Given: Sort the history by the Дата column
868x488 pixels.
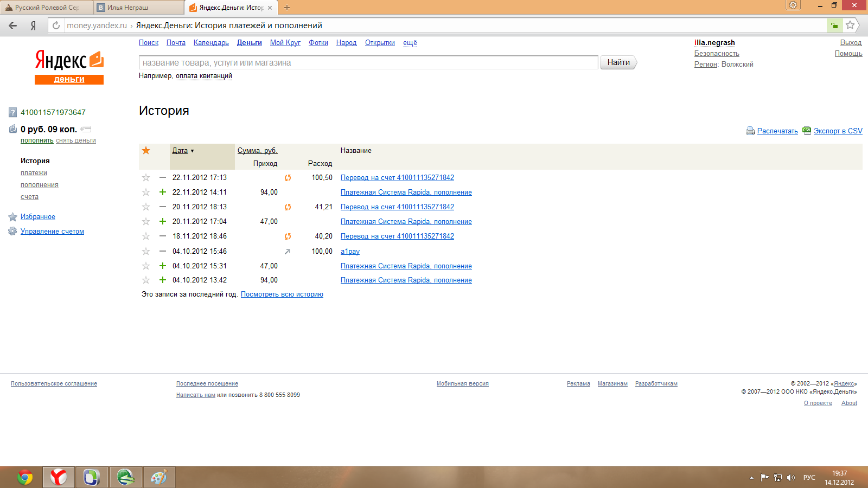Looking at the screenshot, I should pyautogui.click(x=180, y=150).
